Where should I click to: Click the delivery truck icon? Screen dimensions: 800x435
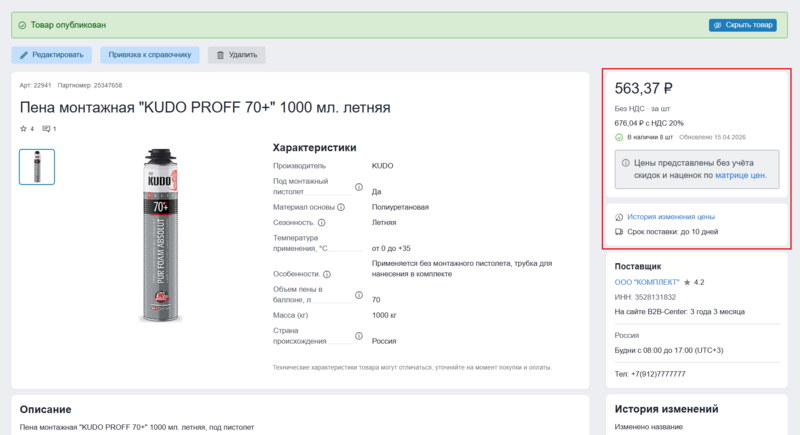point(619,232)
